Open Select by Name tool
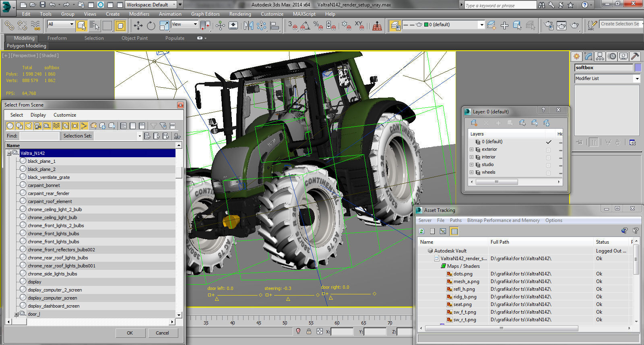 [95, 26]
